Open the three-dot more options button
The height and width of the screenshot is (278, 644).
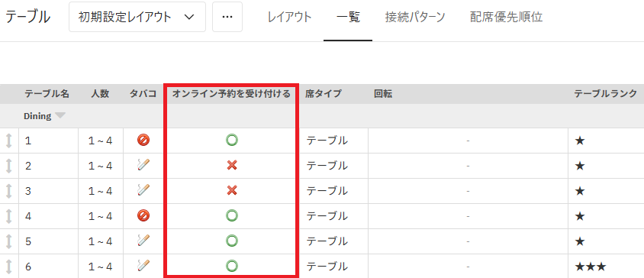pyautogui.click(x=227, y=17)
